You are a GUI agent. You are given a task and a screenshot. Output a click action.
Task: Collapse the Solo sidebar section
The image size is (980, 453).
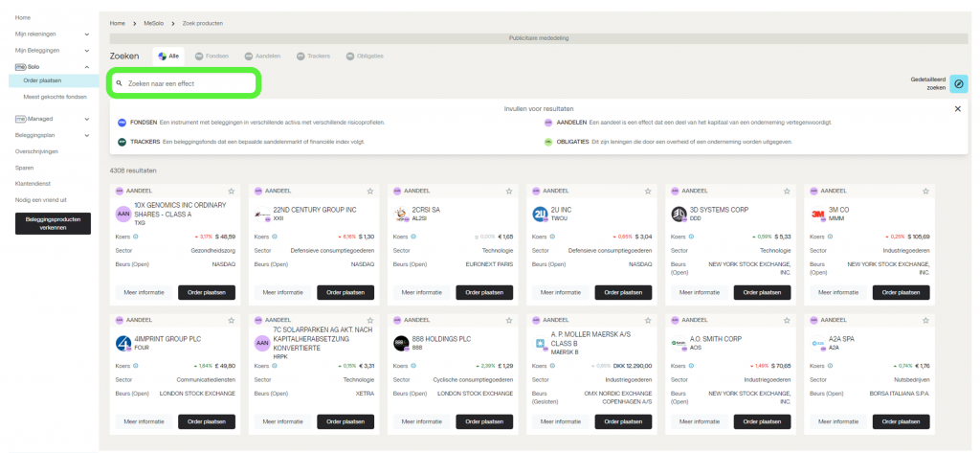(x=87, y=66)
